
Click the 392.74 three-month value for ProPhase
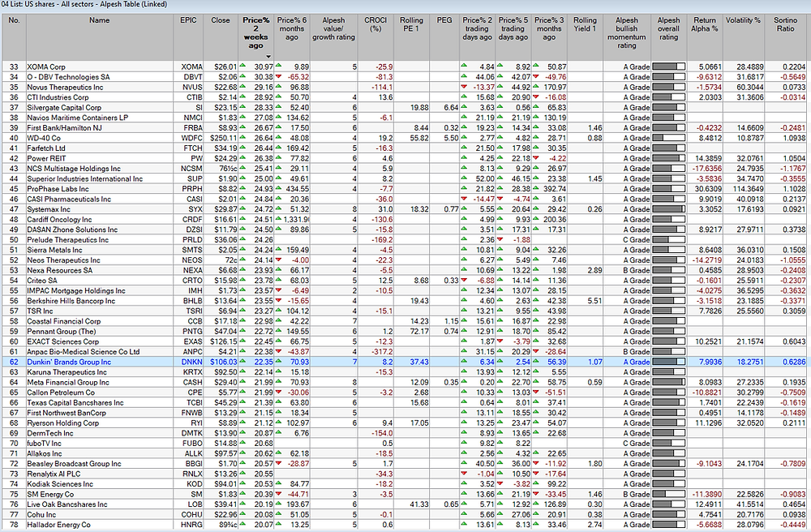(549, 189)
